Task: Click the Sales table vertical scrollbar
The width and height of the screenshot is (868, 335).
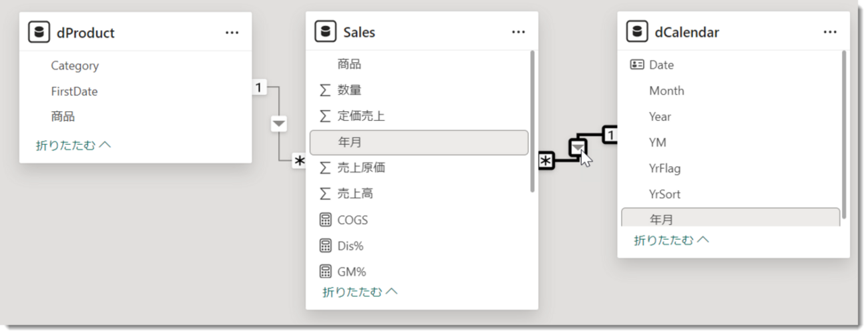Action: pos(532,121)
